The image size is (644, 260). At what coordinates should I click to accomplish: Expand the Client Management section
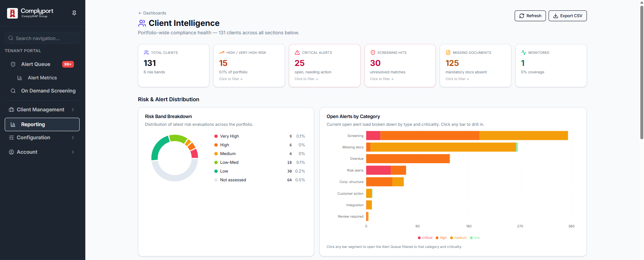point(42,110)
